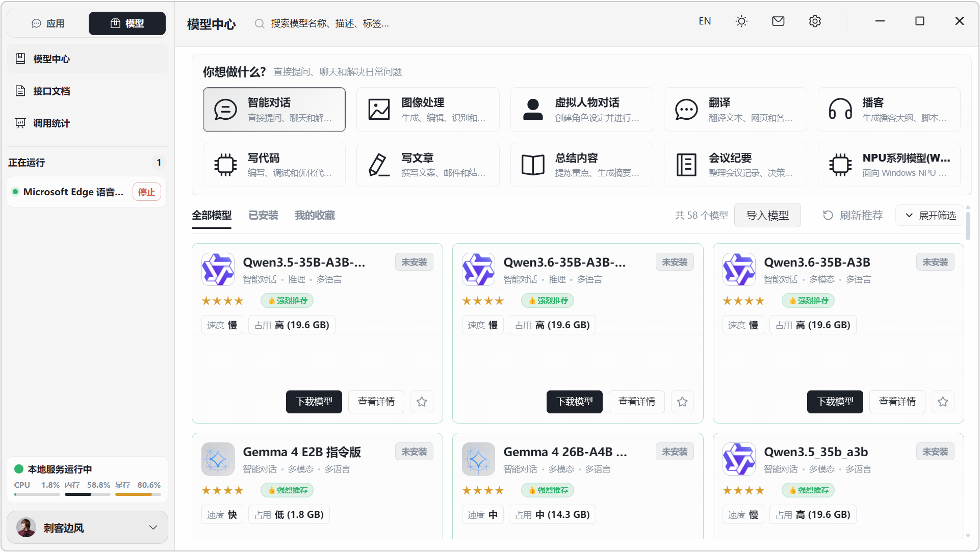The image size is (980, 552).
Task: Open 调用统计 in the sidebar
Action: 87,123
